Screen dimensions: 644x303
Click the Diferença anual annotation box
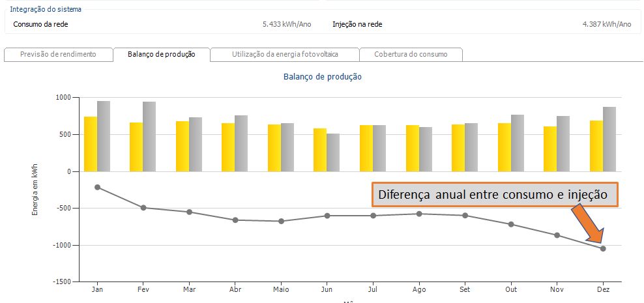[x=494, y=194]
